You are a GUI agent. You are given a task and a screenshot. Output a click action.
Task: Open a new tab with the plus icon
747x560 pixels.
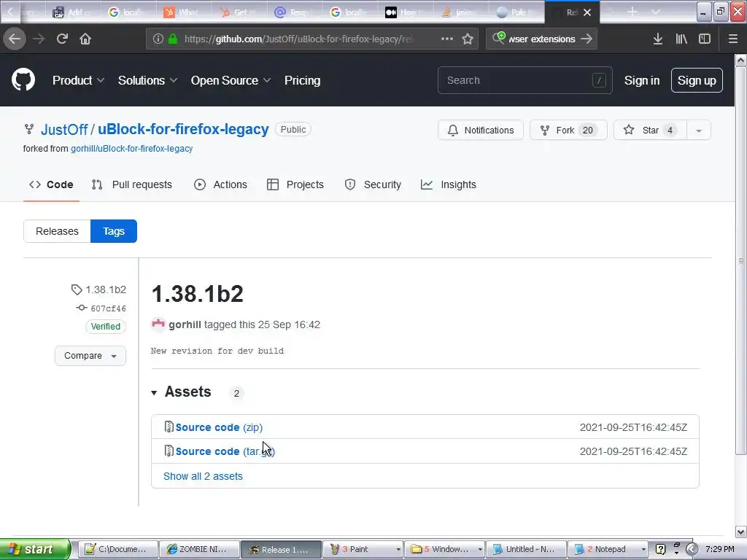click(x=632, y=12)
